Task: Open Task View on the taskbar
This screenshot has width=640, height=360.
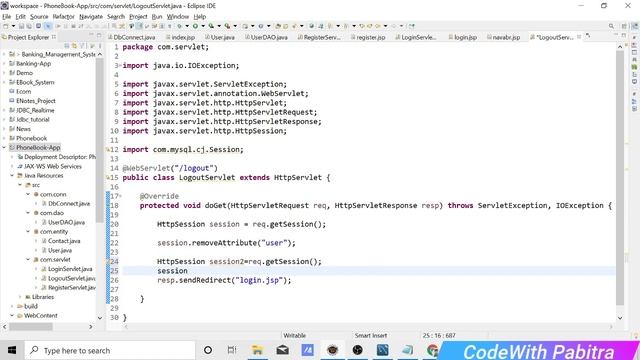Action: [x=232, y=350]
